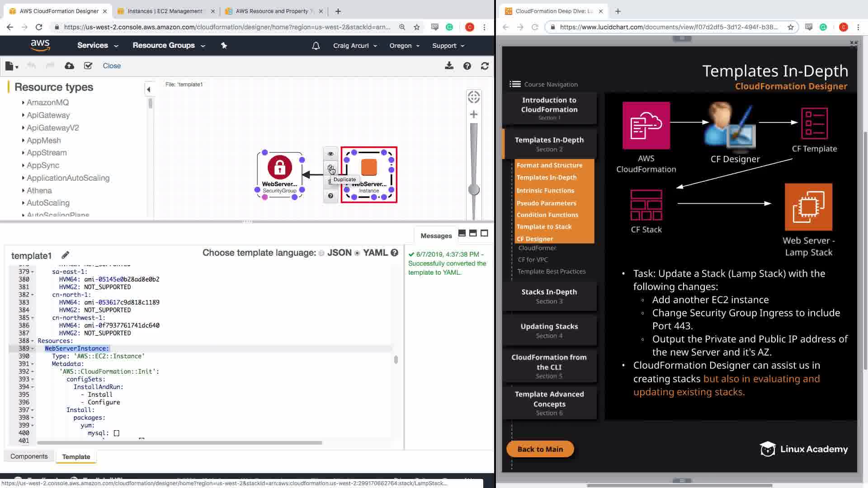Screen dimensions: 868x488
Task: Click the Duplicate icon beside WebServerInstance
Action: [330, 168]
